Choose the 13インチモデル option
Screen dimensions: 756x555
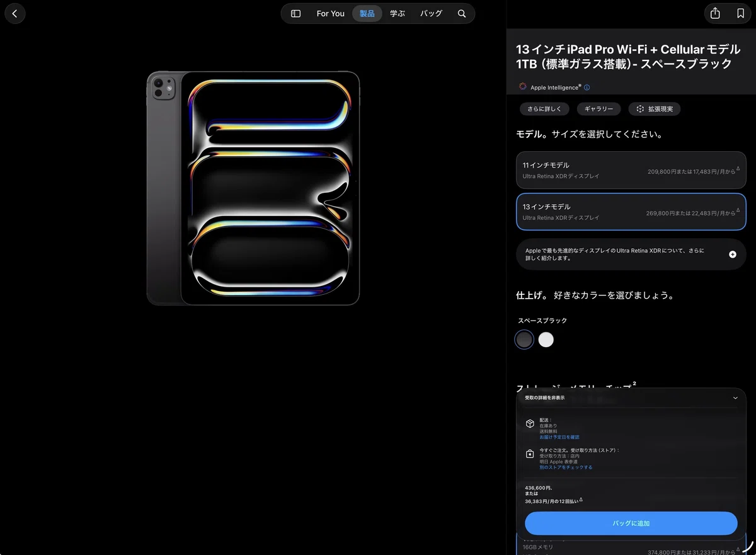[x=631, y=212]
